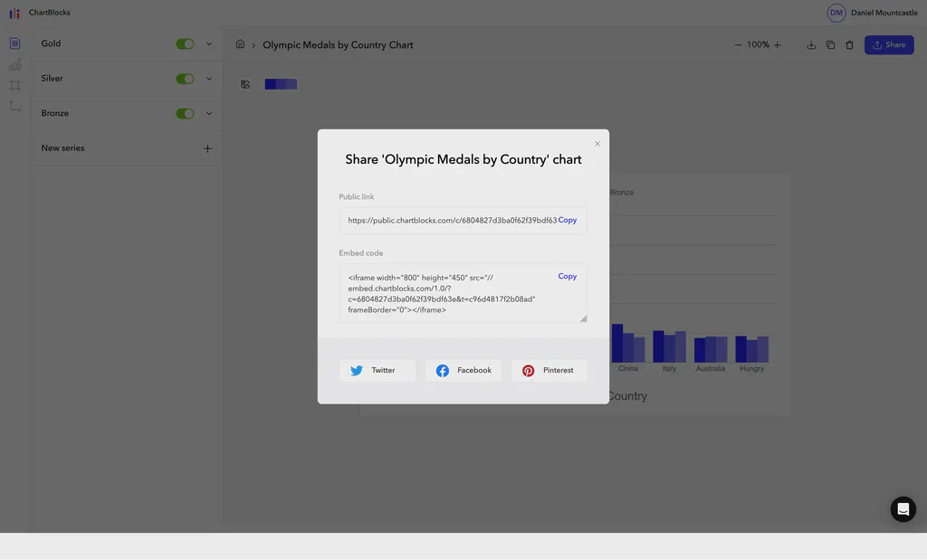927x560 pixels.
Task: Duplicate the chart via the copy icon
Action: (830, 43)
